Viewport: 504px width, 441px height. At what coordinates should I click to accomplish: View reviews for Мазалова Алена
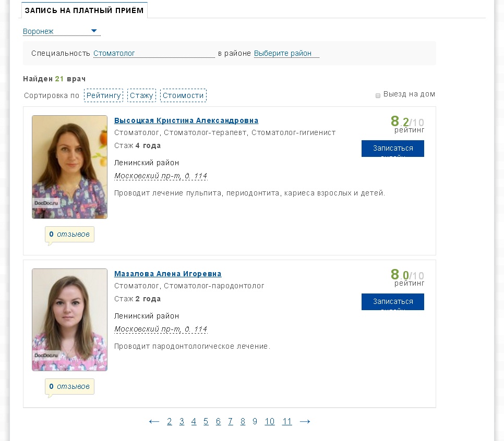point(69,386)
